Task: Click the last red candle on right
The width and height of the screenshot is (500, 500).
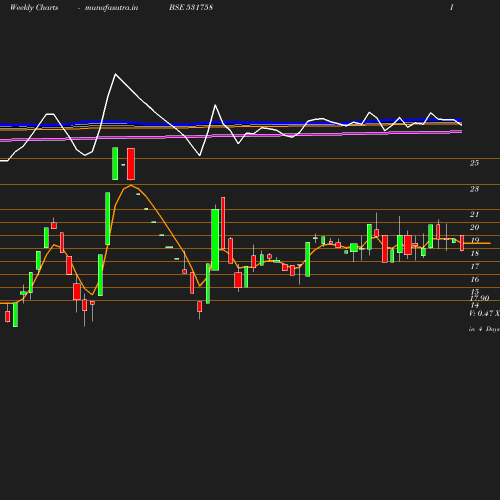Action: (462, 243)
